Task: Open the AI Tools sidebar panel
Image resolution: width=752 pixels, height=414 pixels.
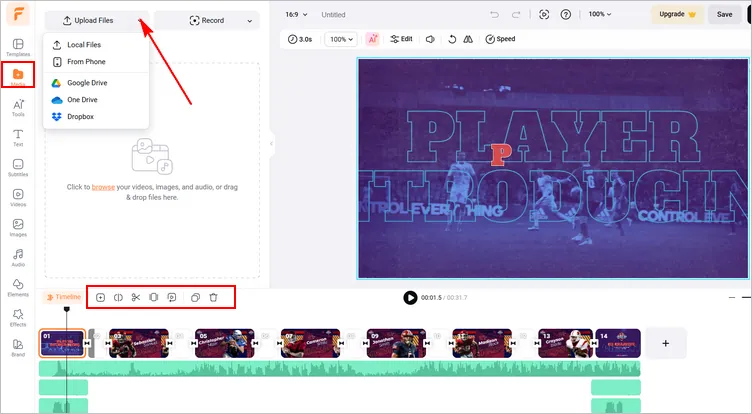Action: [18, 107]
